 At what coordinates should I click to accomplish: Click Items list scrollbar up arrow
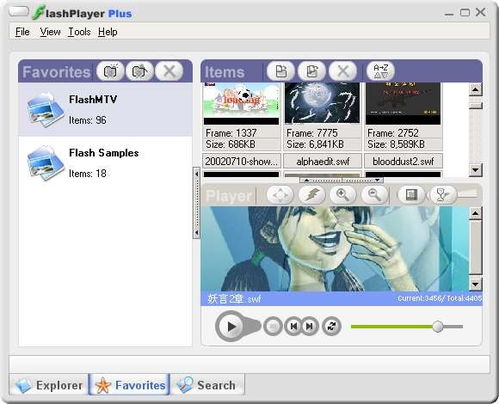(x=475, y=89)
